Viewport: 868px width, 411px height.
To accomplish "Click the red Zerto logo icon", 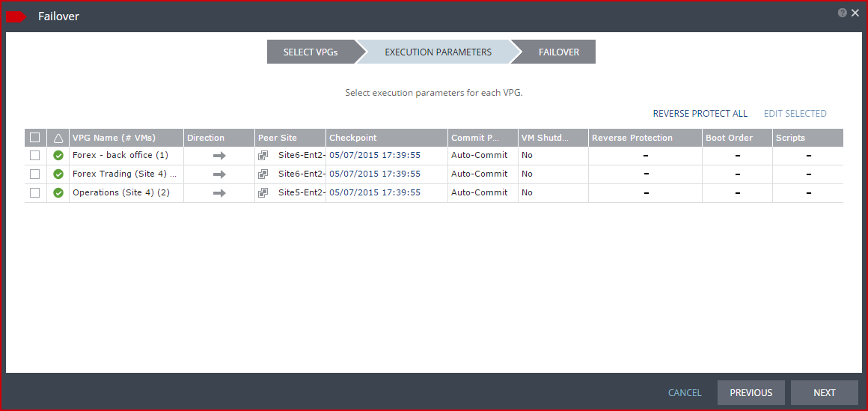I will [16, 17].
